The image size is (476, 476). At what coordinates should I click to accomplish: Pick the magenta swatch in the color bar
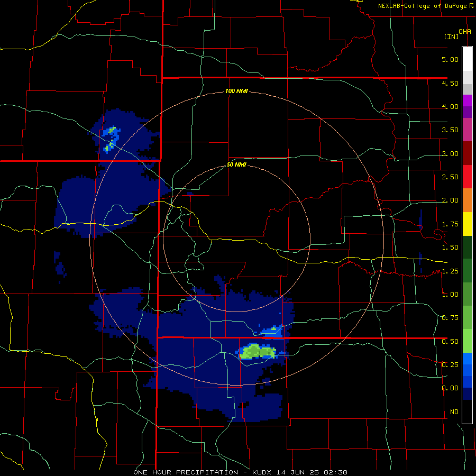tap(467, 100)
